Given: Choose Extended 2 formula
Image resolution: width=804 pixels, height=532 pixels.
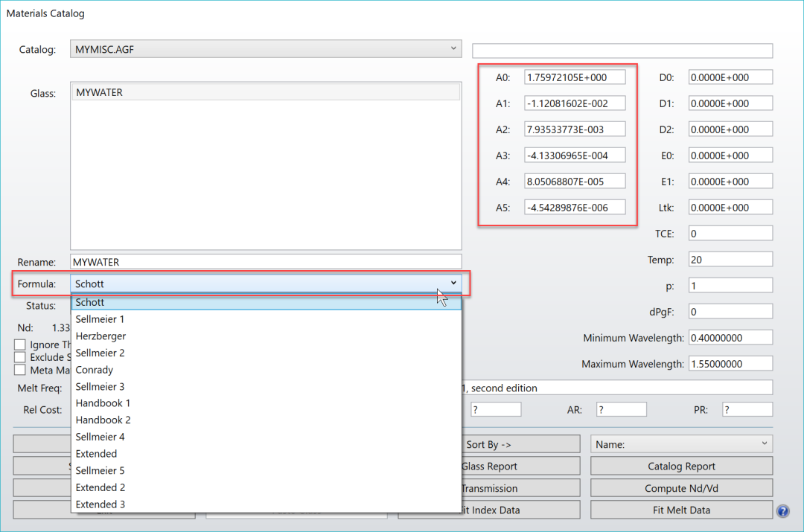Looking at the screenshot, I should tap(266, 488).
